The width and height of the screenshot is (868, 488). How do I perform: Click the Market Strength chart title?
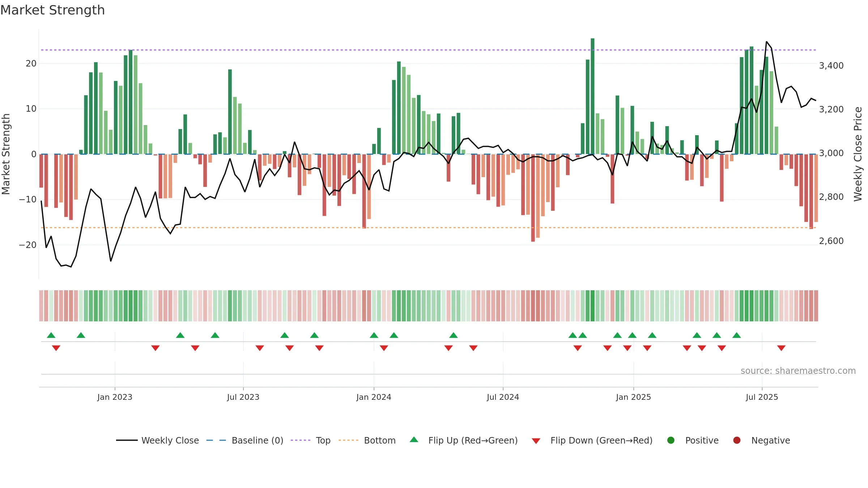pos(52,10)
